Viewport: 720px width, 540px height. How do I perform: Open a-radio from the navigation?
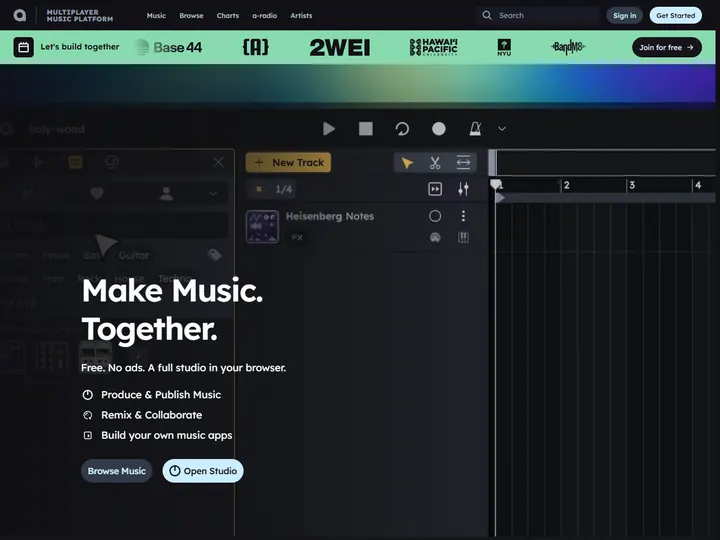pyautogui.click(x=264, y=16)
